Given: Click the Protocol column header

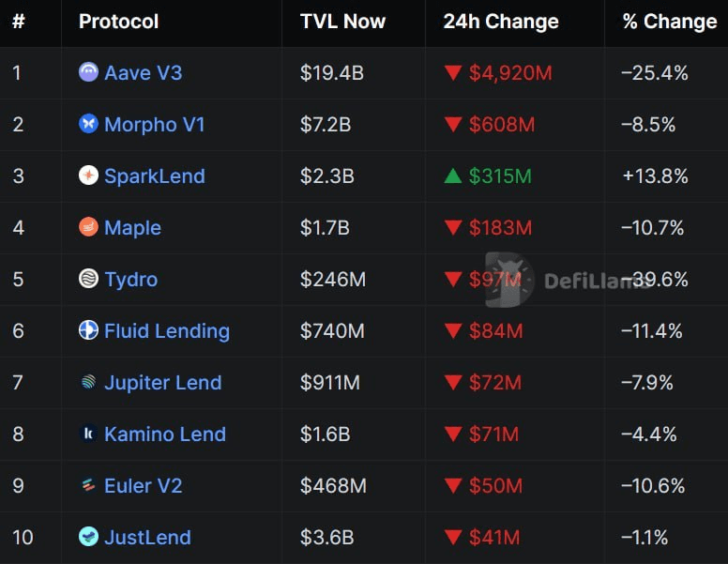Looking at the screenshot, I should 119,22.
